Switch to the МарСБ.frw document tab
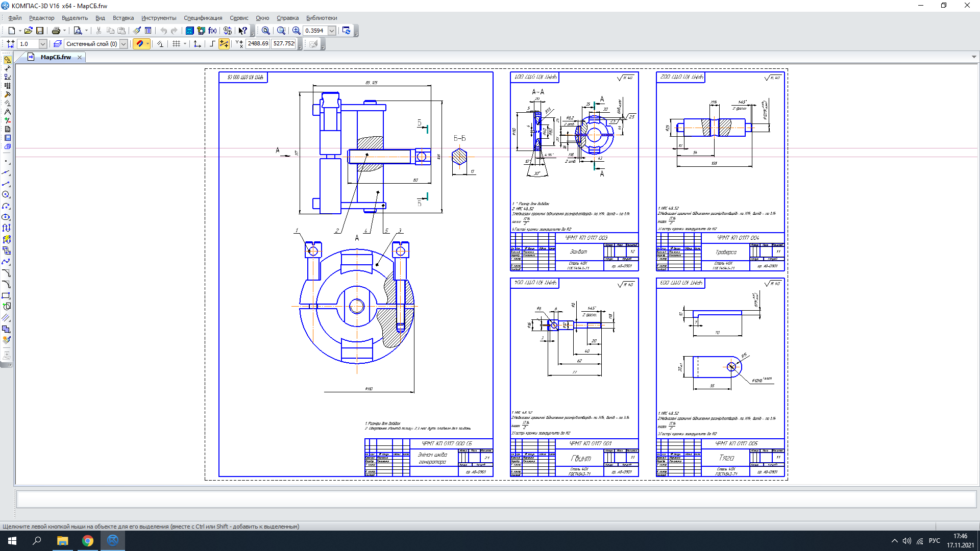Screen dimensions: 980x551 pos(55,57)
